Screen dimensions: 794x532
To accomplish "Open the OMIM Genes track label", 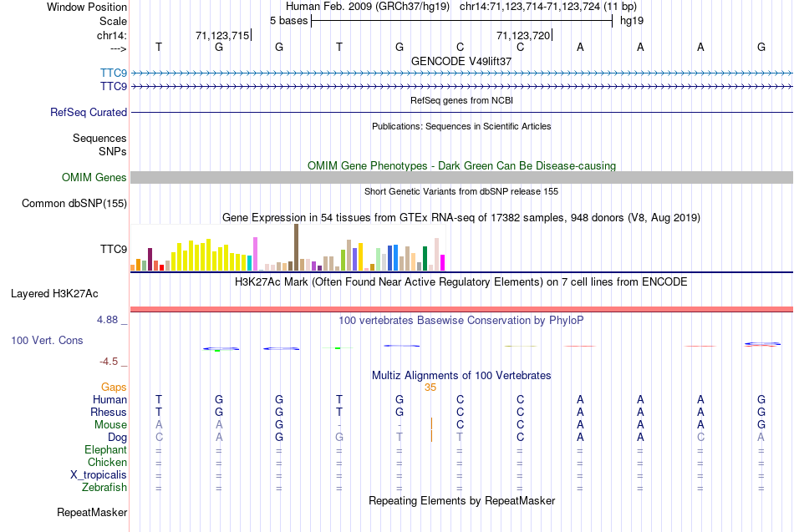I will click(x=94, y=178).
